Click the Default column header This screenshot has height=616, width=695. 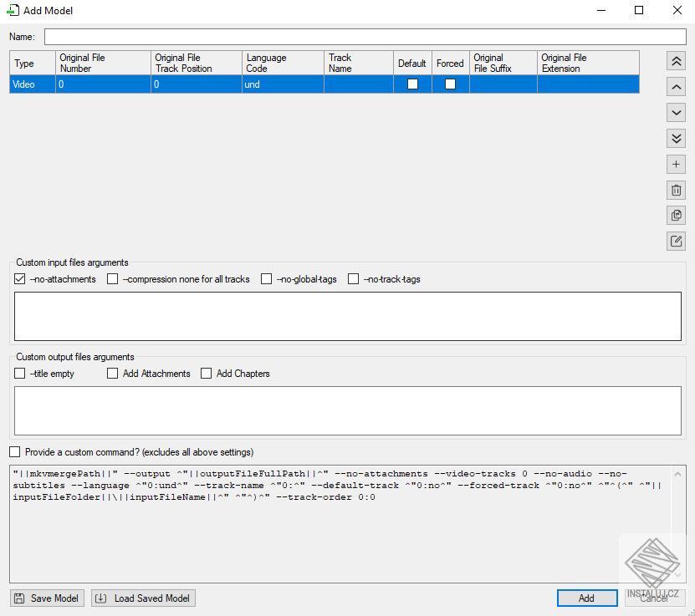[x=412, y=63]
